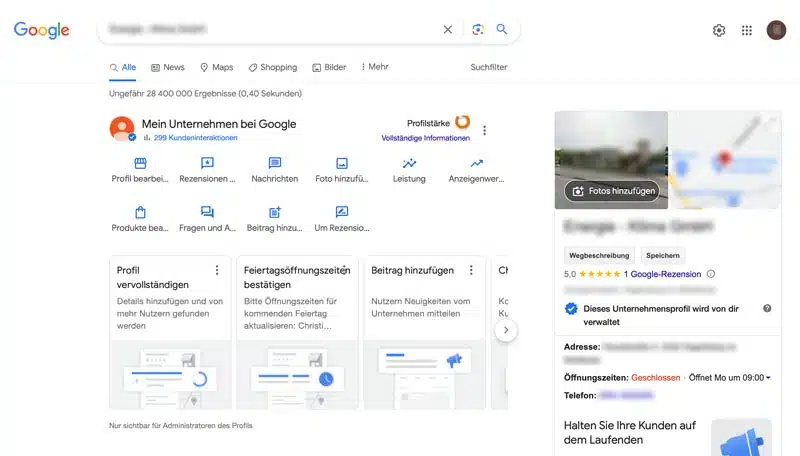The height and width of the screenshot is (456, 800).
Task: Click Vollständige Informationen link
Action: pos(426,138)
